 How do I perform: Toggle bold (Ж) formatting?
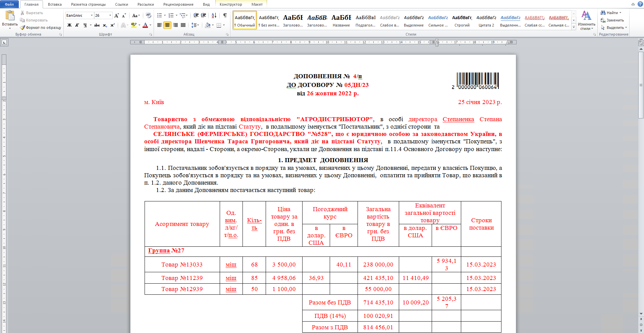69,25
